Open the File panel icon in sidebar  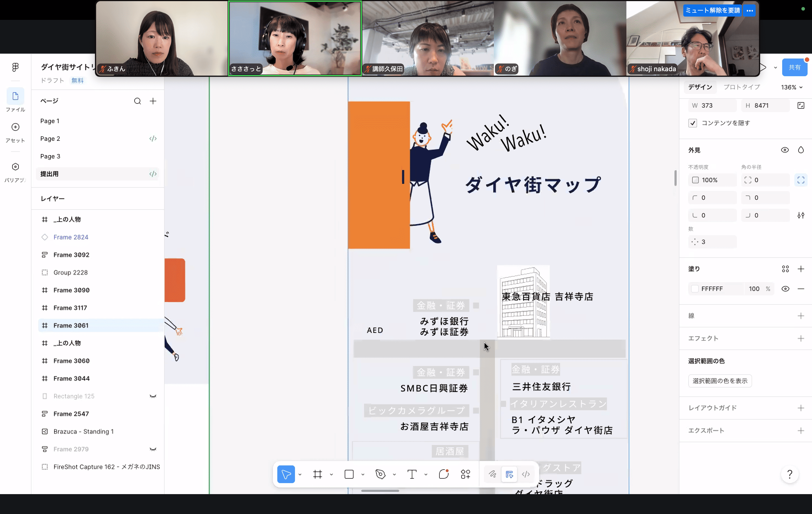point(15,96)
